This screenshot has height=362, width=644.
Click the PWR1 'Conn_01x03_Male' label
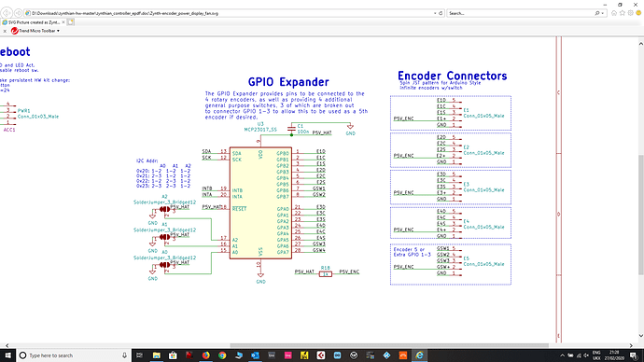pyautogui.click(x=38, y=117)
